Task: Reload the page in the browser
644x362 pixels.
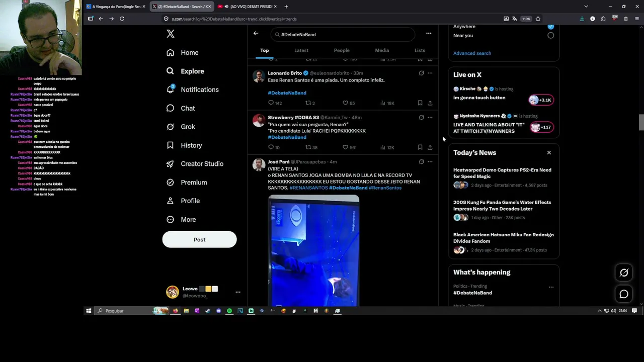Action: point(122,19)
